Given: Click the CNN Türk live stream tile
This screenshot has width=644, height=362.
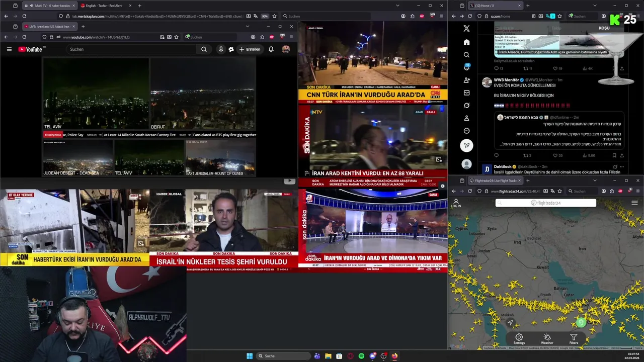Looking at the screenshot, I should (x=373, y=62).
